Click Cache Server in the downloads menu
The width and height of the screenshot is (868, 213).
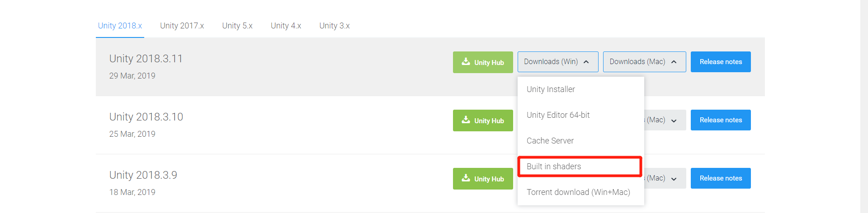[x=550, y=141]
